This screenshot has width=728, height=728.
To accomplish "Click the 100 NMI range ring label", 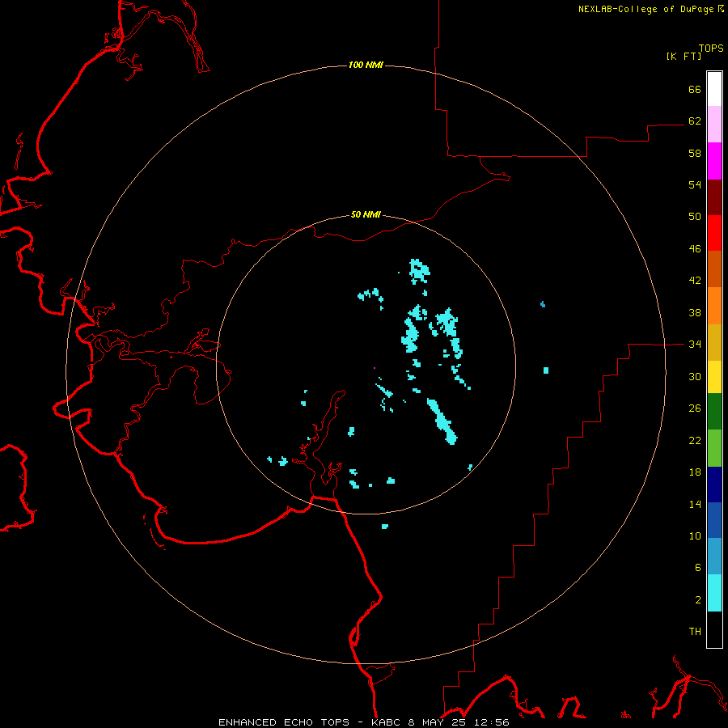I will click(x=366, y=65).
